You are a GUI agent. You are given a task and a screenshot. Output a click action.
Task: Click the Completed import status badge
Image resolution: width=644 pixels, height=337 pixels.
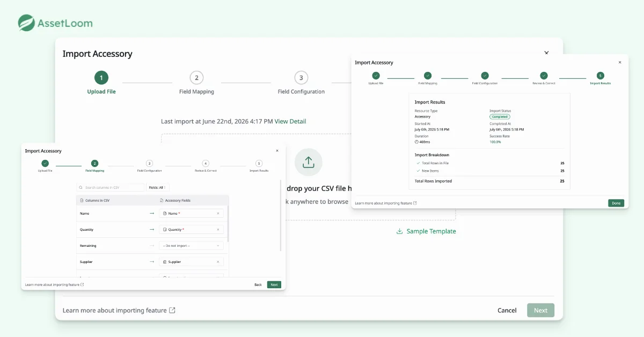tap(500, 116)
